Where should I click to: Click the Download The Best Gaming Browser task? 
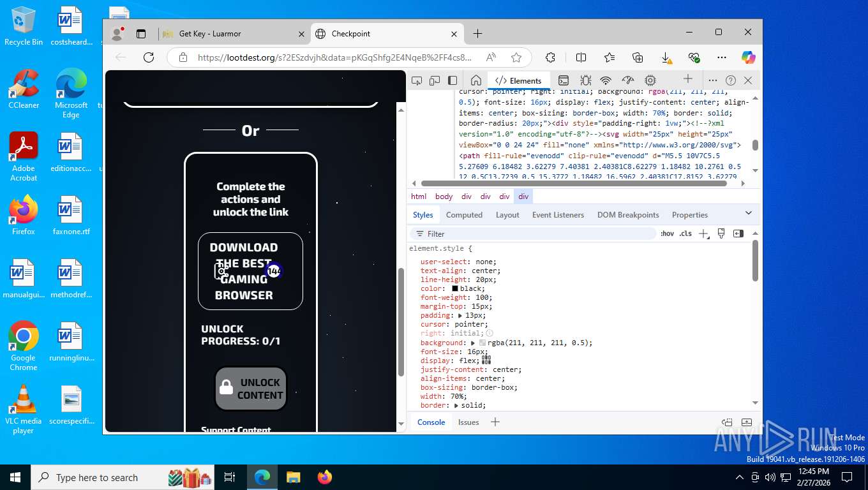point(250,271)
